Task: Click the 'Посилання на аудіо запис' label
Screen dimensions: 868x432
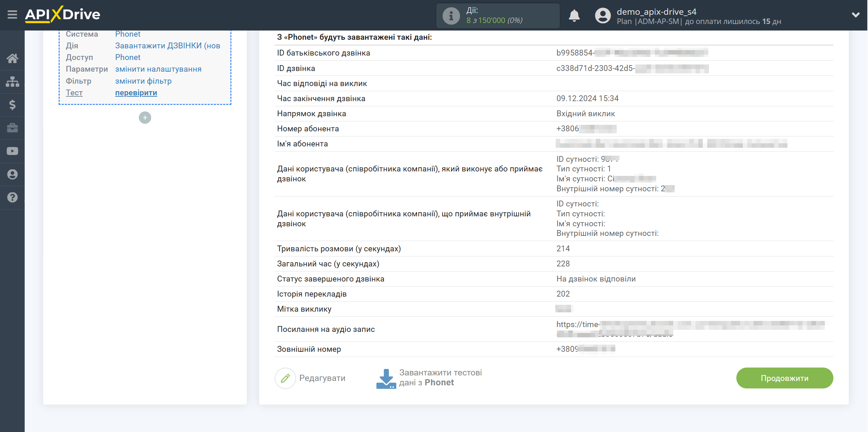Action: pyautogui.click(x=326, y=329)
